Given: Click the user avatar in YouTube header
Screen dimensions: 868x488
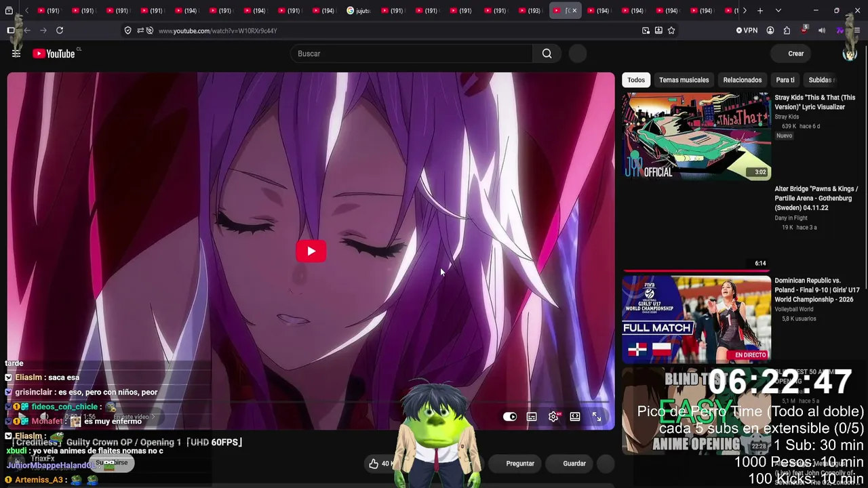Looking at the screenshot, I should click(x=849, y=54).
